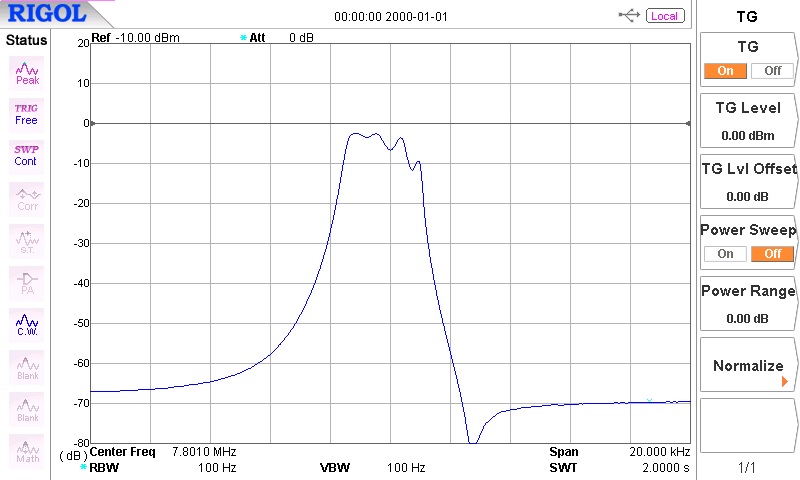Click the 0 dB reference line marker

click(x=88, y=124)
